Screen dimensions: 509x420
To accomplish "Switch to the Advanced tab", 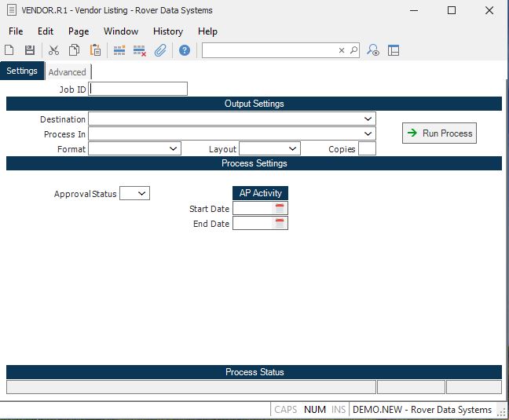I will [x=68, y=72].
